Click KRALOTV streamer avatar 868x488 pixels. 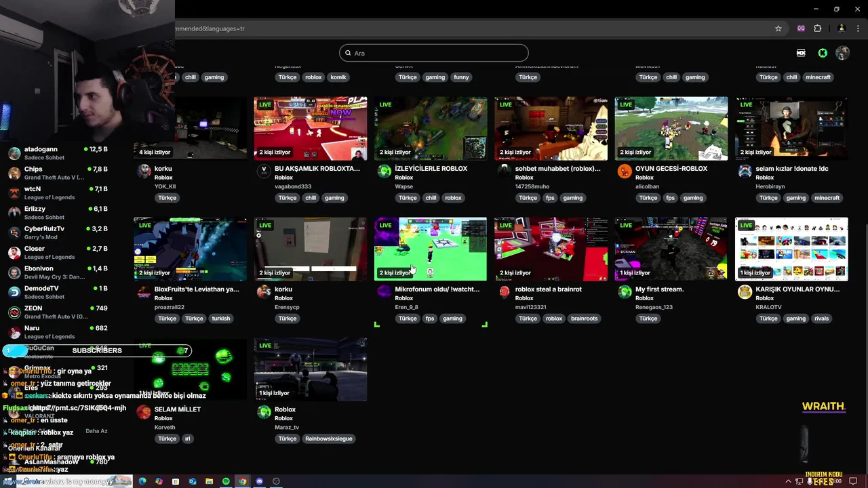pos(745,292)
